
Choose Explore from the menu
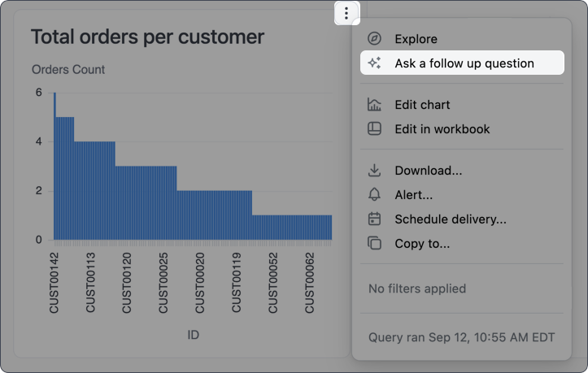[x=416, y=39]
